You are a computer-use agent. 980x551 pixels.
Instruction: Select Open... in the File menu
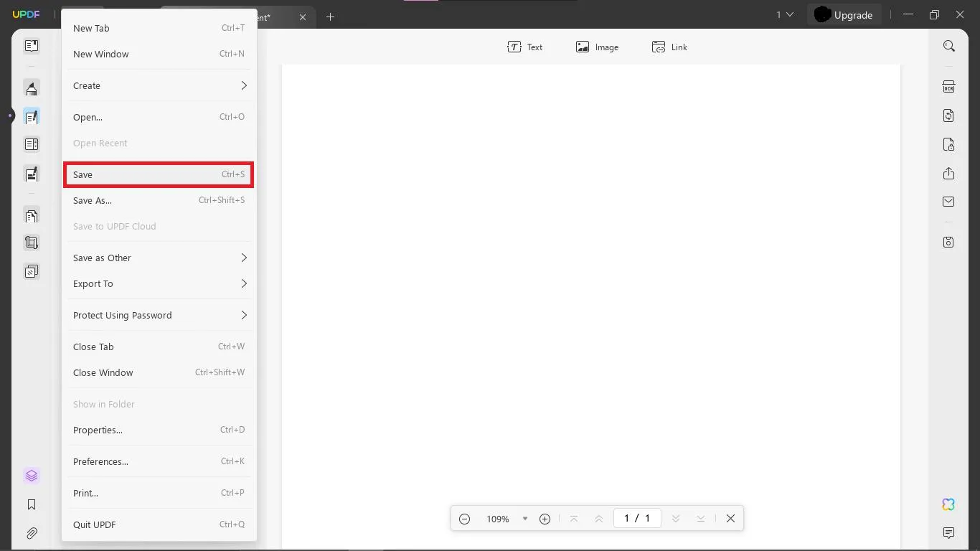(159, 117)
